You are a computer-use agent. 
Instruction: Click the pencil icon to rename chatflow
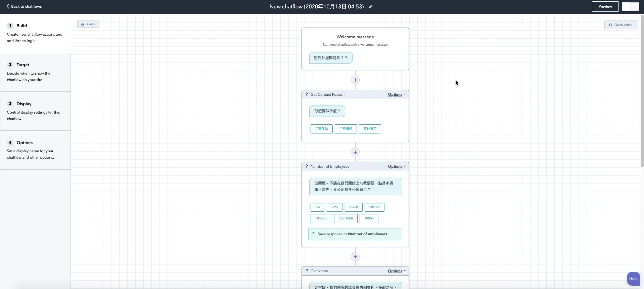point(371,6)
